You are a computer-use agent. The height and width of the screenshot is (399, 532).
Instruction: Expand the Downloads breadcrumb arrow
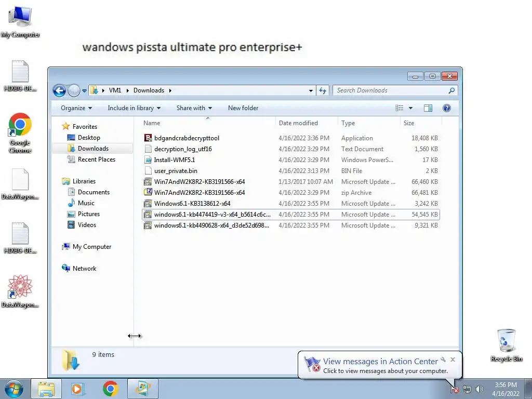coord(170,90)
